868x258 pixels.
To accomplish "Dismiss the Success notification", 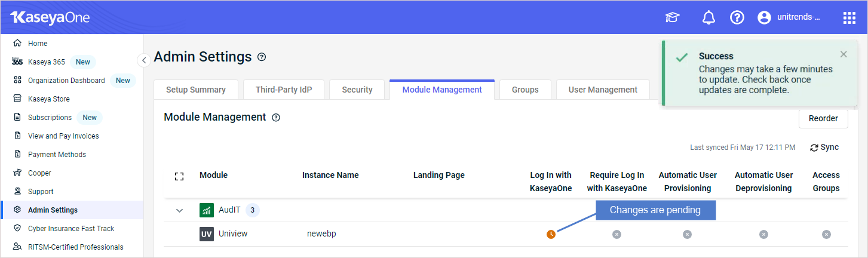I will click(x=844, y=54).
